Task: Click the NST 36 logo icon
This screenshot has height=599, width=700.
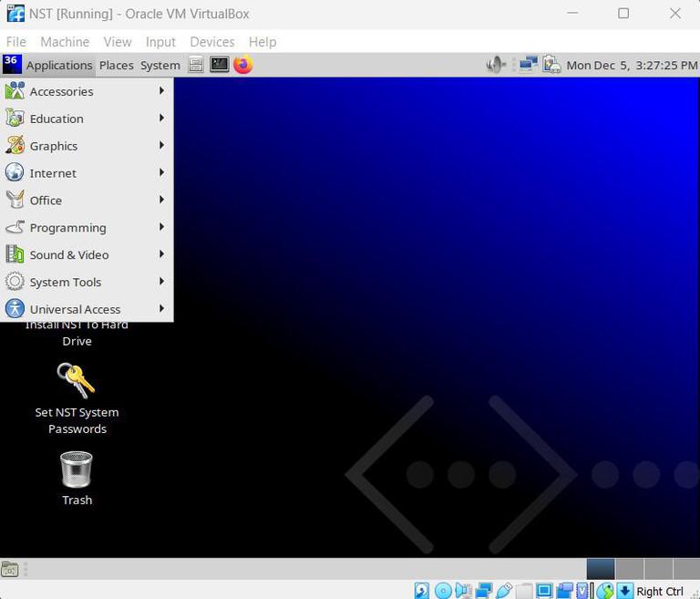Action: pos(12,65)
